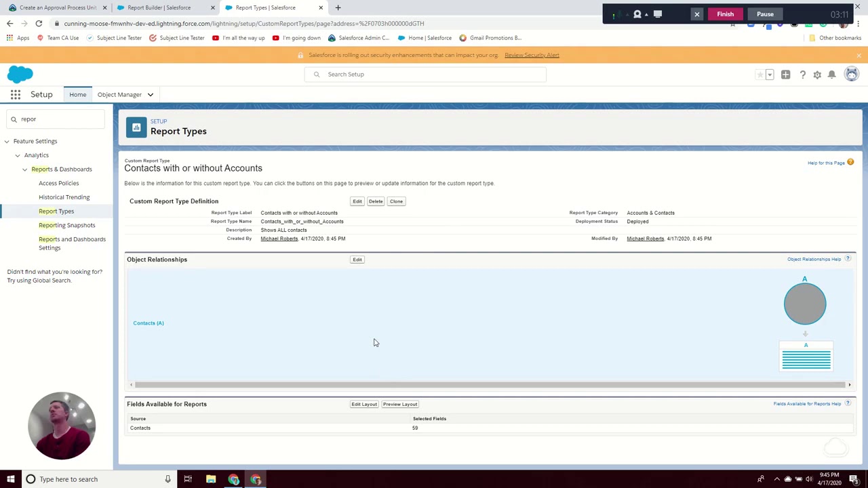
Task: View notifications bell
Action: coord(832,75)
